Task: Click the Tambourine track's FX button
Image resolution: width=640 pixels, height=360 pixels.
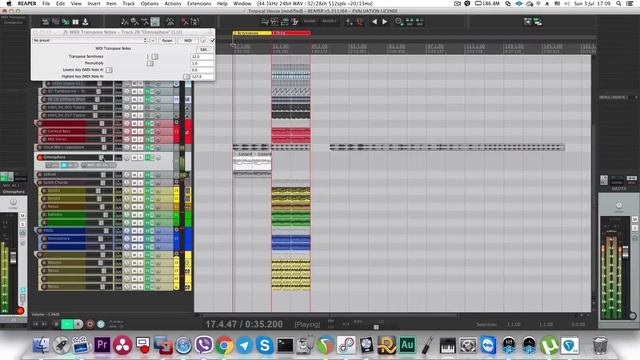Action: point(148,91)
